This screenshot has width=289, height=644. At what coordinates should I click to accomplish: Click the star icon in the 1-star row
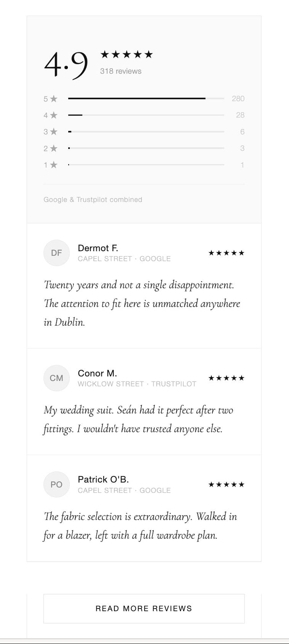(54, 165)
